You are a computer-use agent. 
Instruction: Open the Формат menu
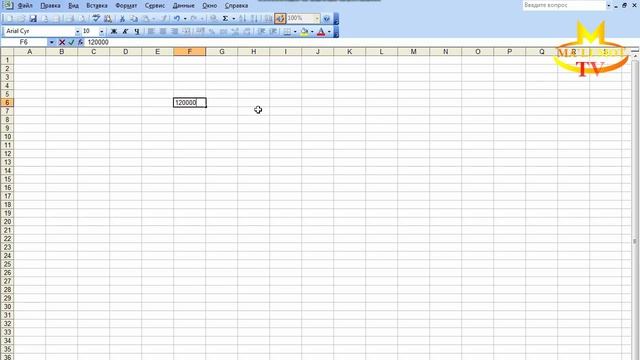(126, 6)
